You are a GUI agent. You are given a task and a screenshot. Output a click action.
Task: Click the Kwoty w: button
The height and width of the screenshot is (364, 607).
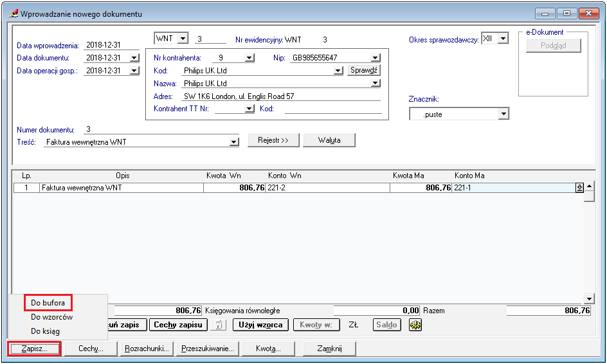point(316,325)
